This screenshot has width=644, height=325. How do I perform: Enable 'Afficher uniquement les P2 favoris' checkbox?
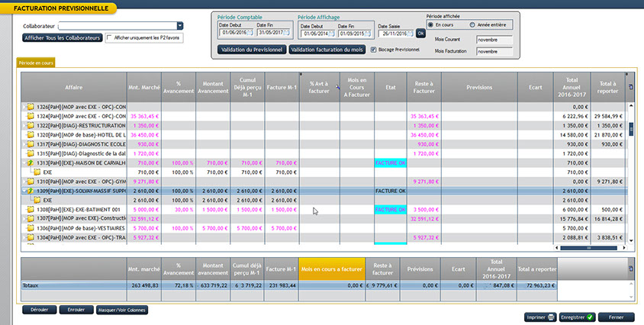coord(110,37)
